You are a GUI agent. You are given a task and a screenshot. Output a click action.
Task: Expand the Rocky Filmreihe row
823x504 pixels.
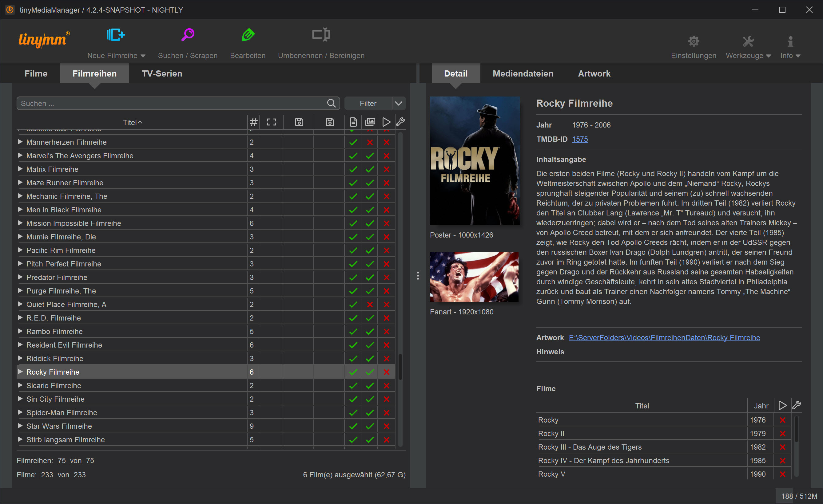tap(20, 372)
